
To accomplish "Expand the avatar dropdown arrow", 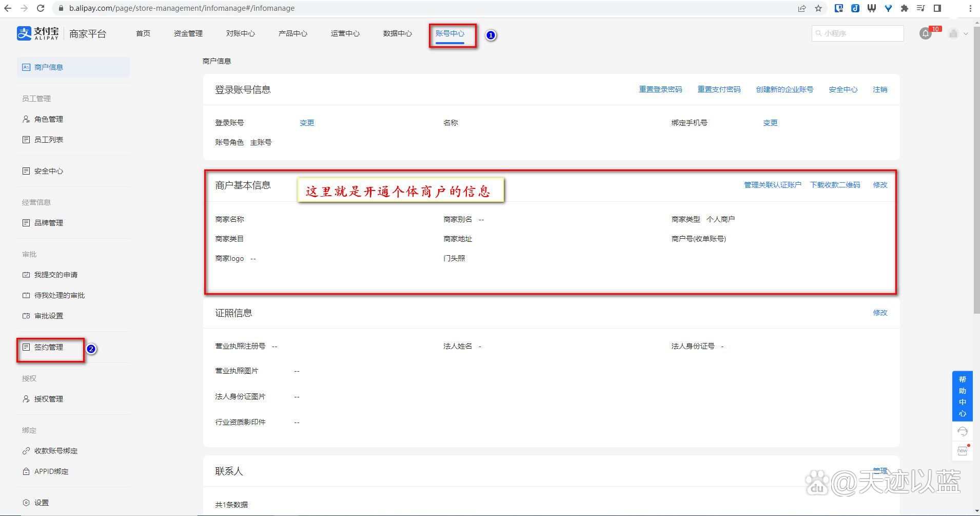I will pyautogui.click(x=966, y=34).
